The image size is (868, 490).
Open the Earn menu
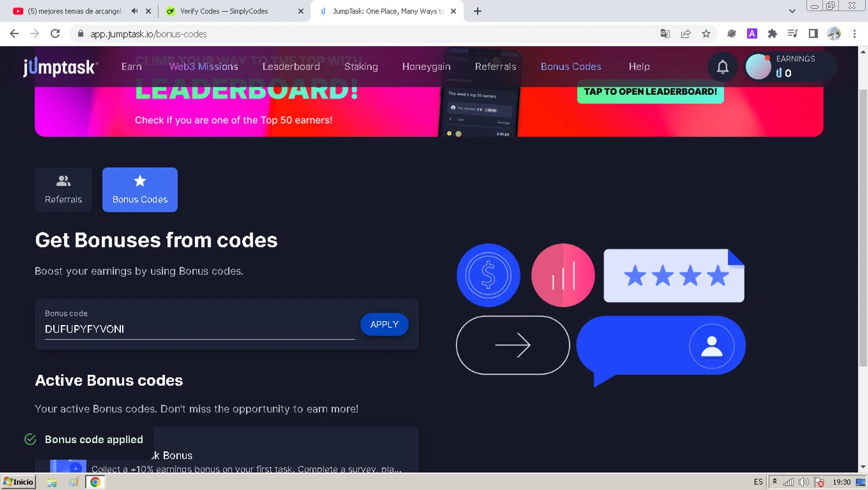pos(131,67)
